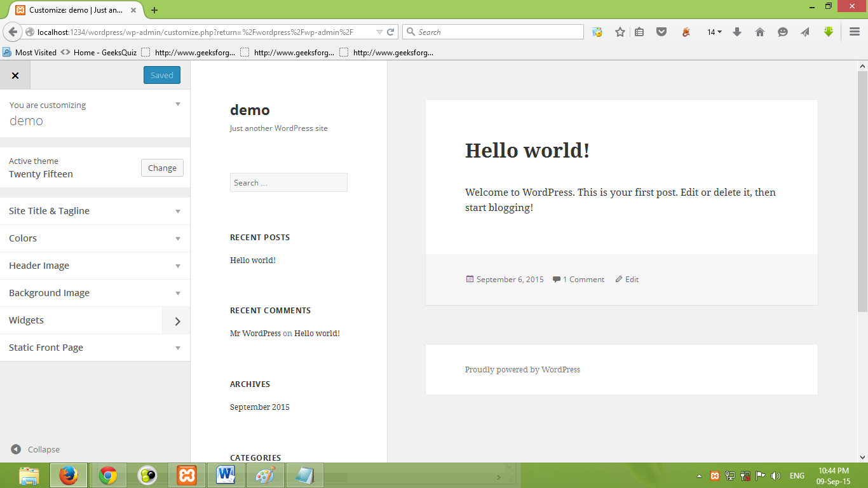Image resolution: width=868 pixels, height=488 pixels.
Task: Expand the Header Image section
Action: tap(95, 266)
